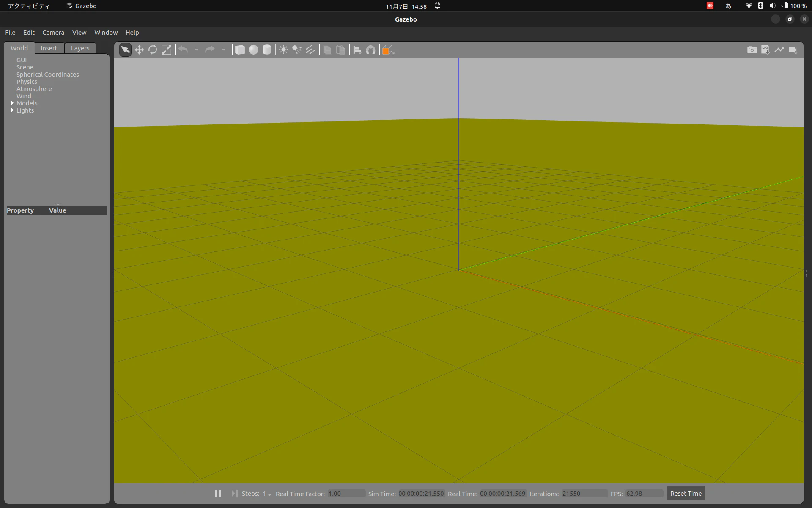Click the Bluetooth status icon

[760, 6]
